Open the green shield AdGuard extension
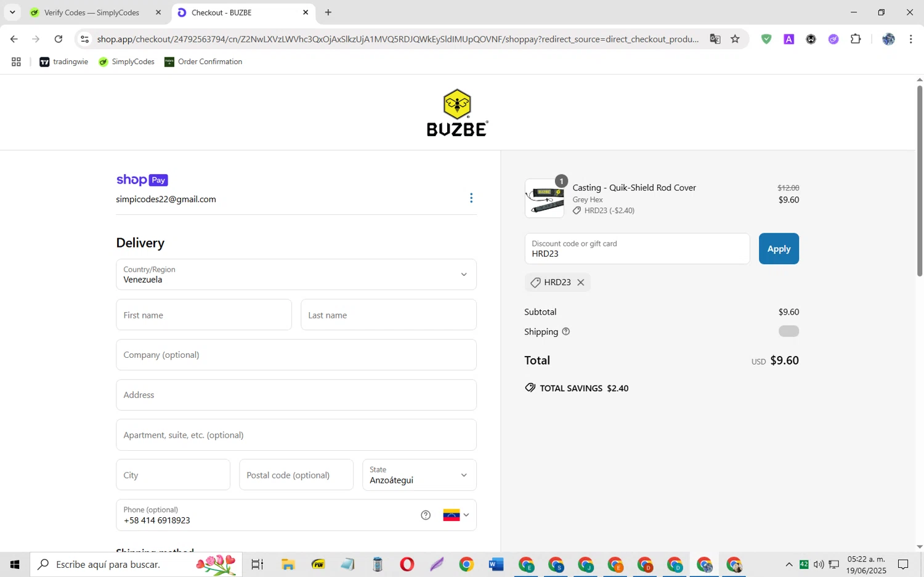The height and width of the screenshot is (577, 924). pos(766,39)
